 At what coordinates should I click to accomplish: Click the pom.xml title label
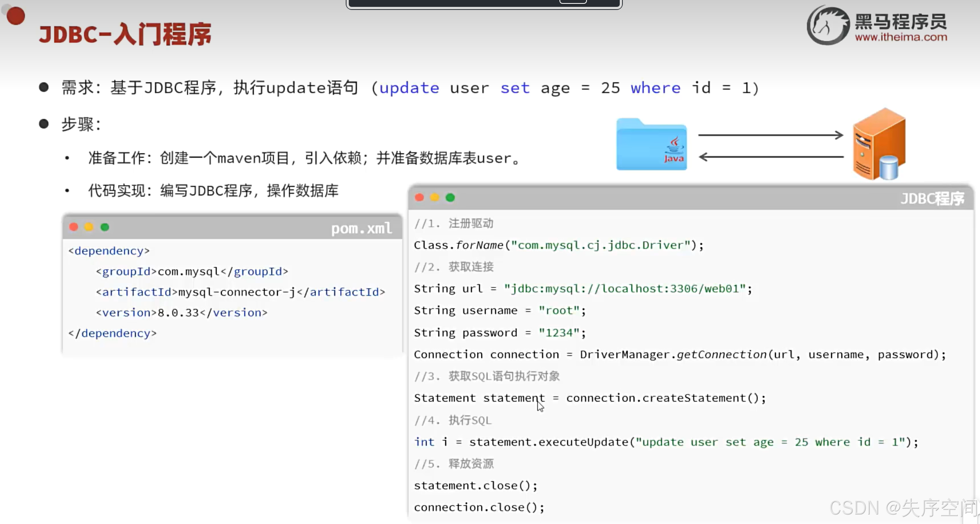tap(361, 229)
